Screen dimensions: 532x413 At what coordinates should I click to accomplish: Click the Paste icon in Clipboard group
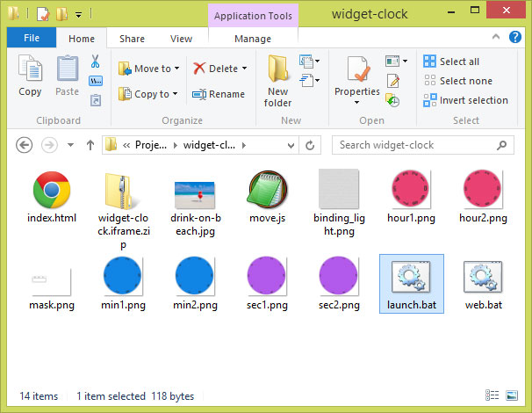click(x=68, y=76)
